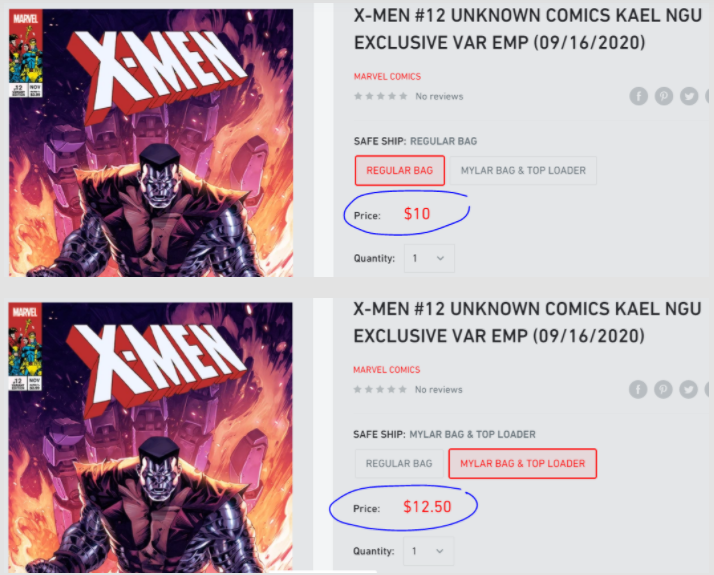The height and width of the screenshot is (575, 714).
Task: Select Regular Bag option in the $10 listing
Action: pyautogui.click(x=400, y=170)
